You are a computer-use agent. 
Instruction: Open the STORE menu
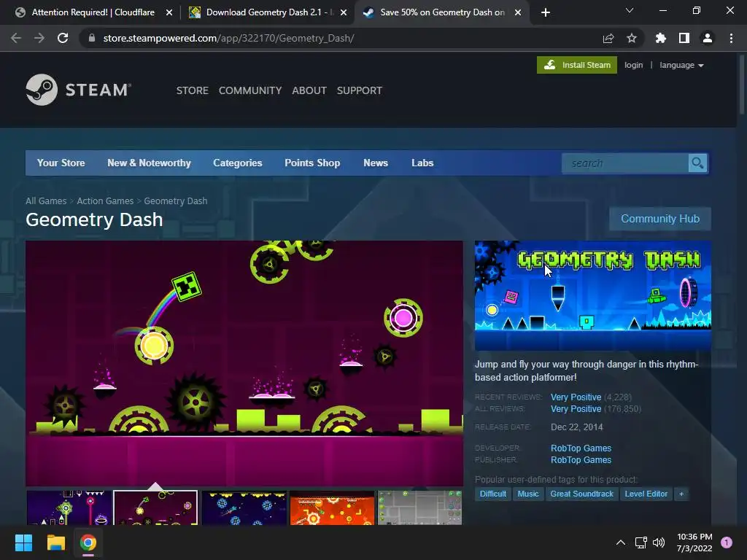pyautogui.click(x=193, y=90)
